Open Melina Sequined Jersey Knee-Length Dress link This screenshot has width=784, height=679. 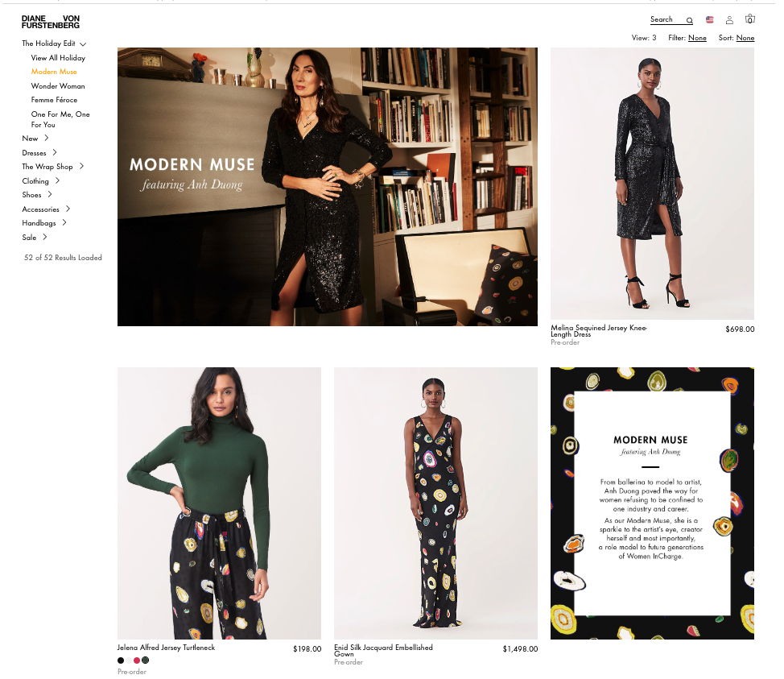(599, 331)
